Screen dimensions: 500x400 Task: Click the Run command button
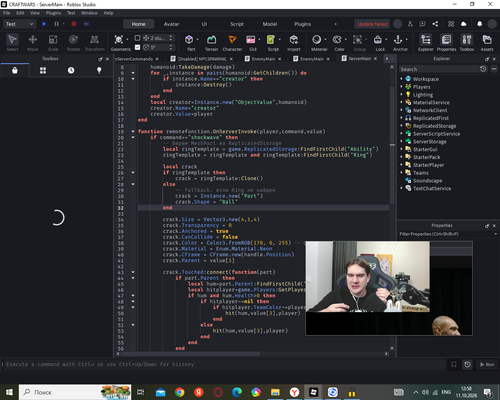click(x=487, y=364)
